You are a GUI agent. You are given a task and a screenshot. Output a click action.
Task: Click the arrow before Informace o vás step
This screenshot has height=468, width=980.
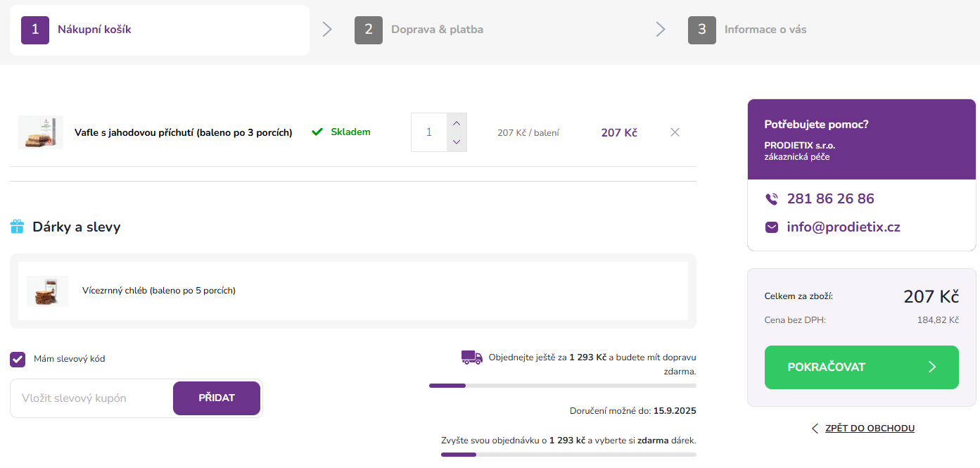(x=661, y=30)
